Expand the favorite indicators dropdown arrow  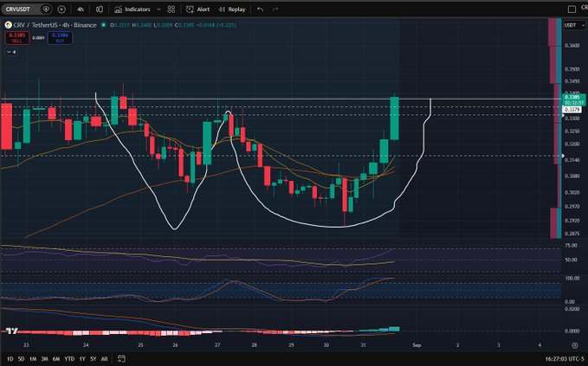pyautogui.click(x=158, y=9)
